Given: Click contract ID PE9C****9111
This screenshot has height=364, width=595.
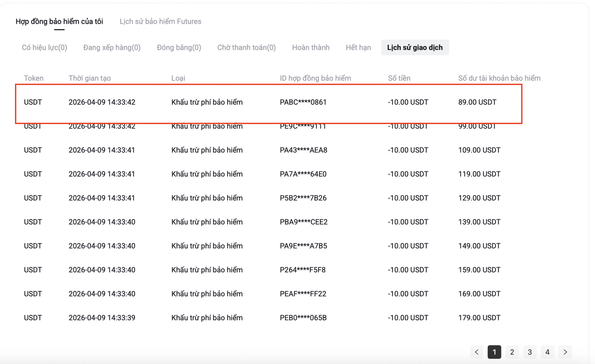Looking at the screenshot, I should [303, 126].
